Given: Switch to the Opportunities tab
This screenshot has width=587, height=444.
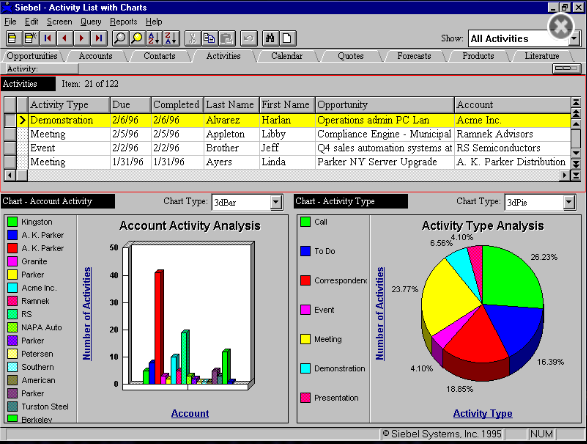Looking at the screenshot, I should coord(32,56).
